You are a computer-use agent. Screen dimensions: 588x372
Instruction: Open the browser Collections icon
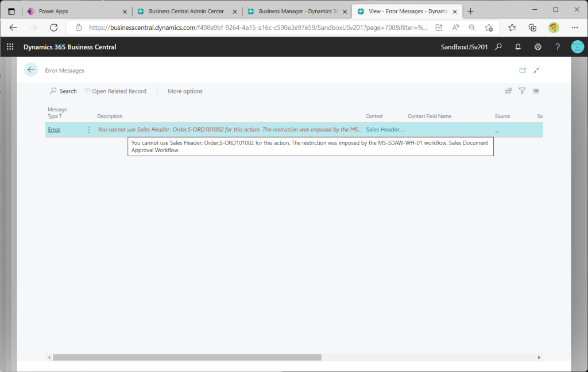532,28
